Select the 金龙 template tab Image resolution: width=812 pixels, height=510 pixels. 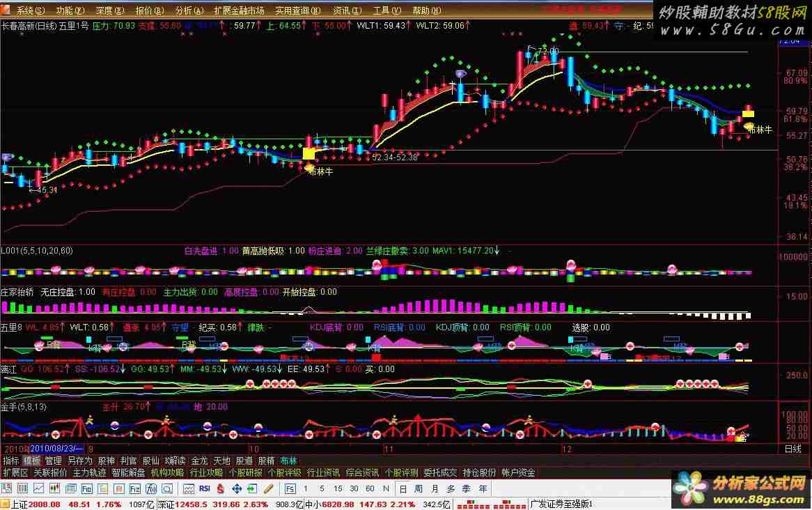point(199,461)
